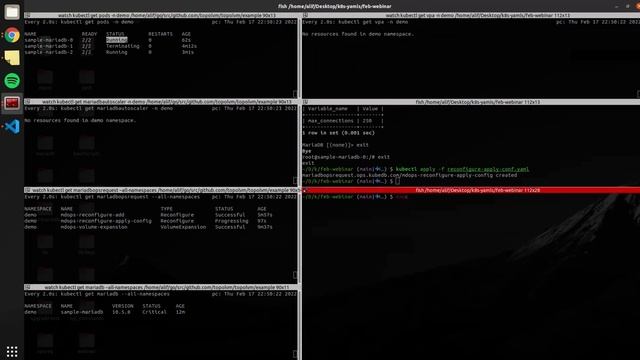
Task: Click the value 250 in the table
Action: pos(367,121)
